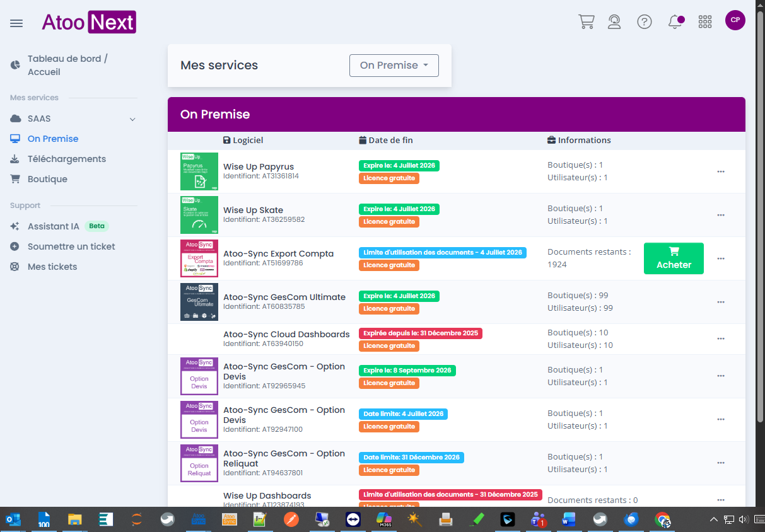Screen dimensions: 765x532
Task: Click Option Reliquat product thumbnail
Action: 199,463
